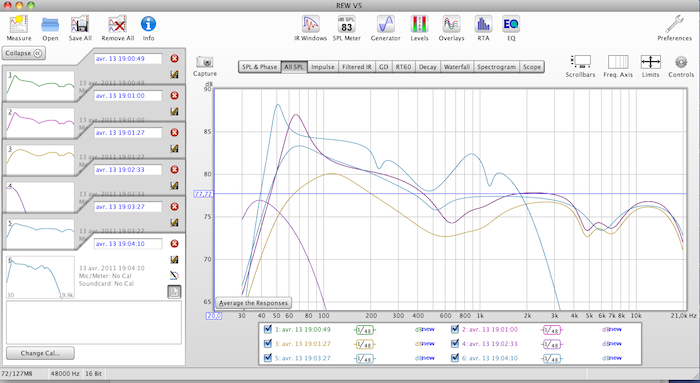Click the Save All icon
This screenshot has width=700, height=383.
pos(80,24)
